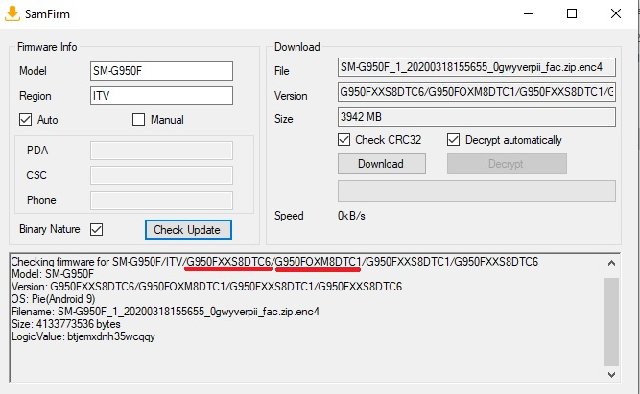Click the Region input field ITV
The width and height of the screenshot is (640, 394).
pos(161,96)
